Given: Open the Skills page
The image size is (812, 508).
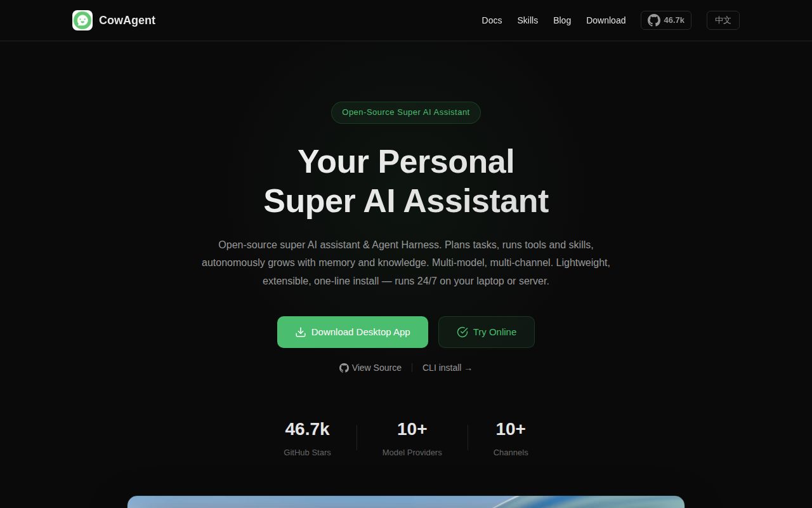Looking at the screenshot, I should (527, 20).
